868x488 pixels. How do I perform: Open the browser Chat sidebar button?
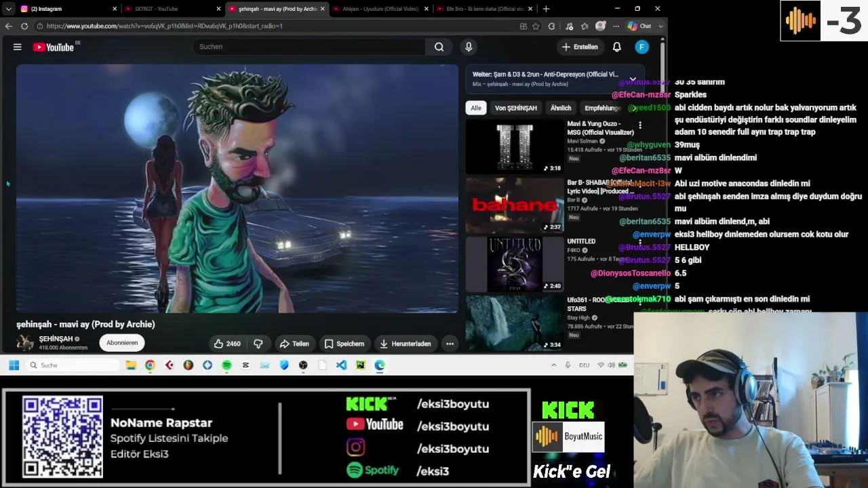click(639, 26)
